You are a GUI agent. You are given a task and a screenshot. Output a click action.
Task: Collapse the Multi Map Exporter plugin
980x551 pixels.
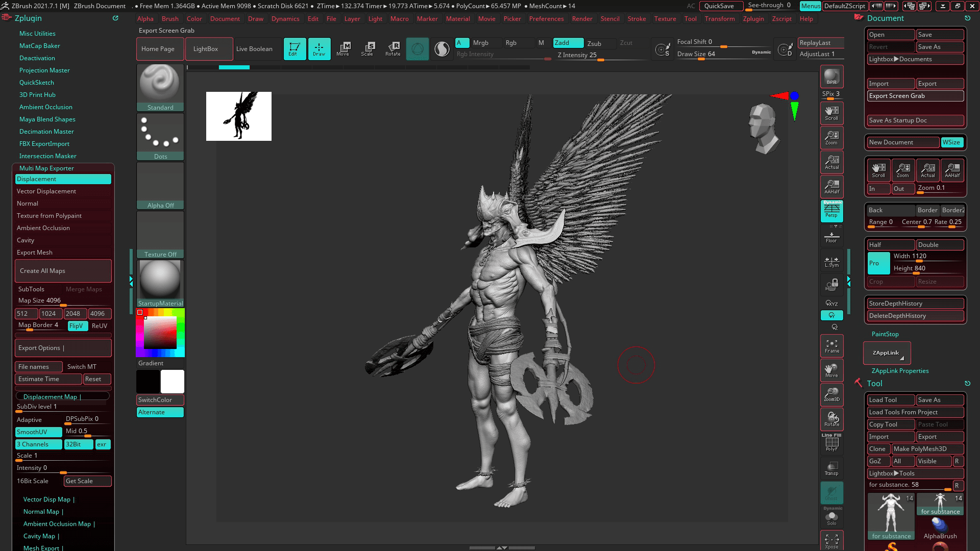[46, 168]
